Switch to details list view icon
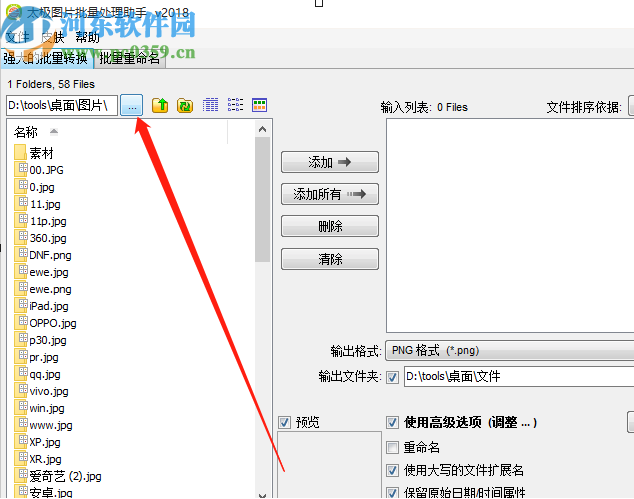 point(210,105)
